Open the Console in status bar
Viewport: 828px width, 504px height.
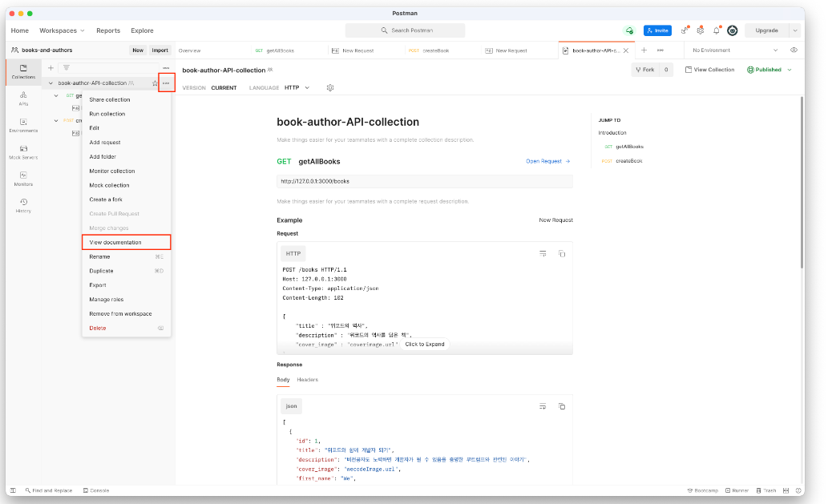coord(96,490)
